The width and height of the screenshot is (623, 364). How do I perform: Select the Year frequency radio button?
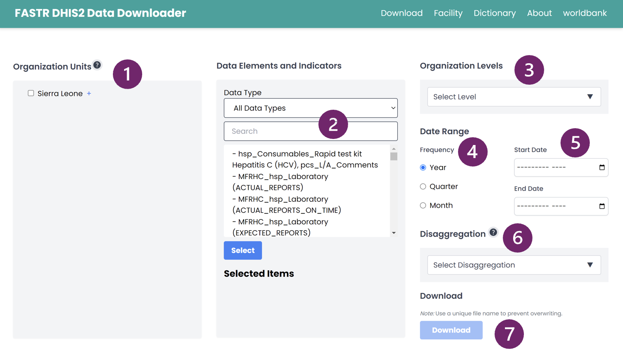(423, 167)
